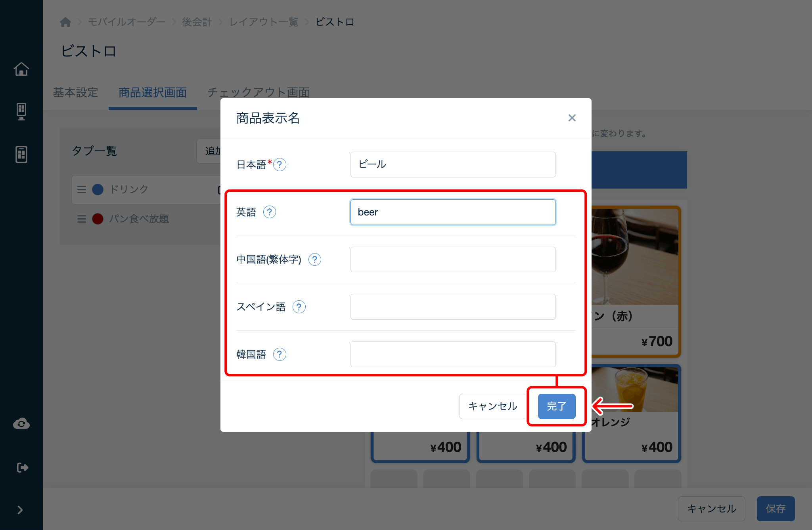Image resolution: width=812 pixels, height=530 pixels.
Task: Click the breadcrumb home icon
Action: tap(65, 22)
